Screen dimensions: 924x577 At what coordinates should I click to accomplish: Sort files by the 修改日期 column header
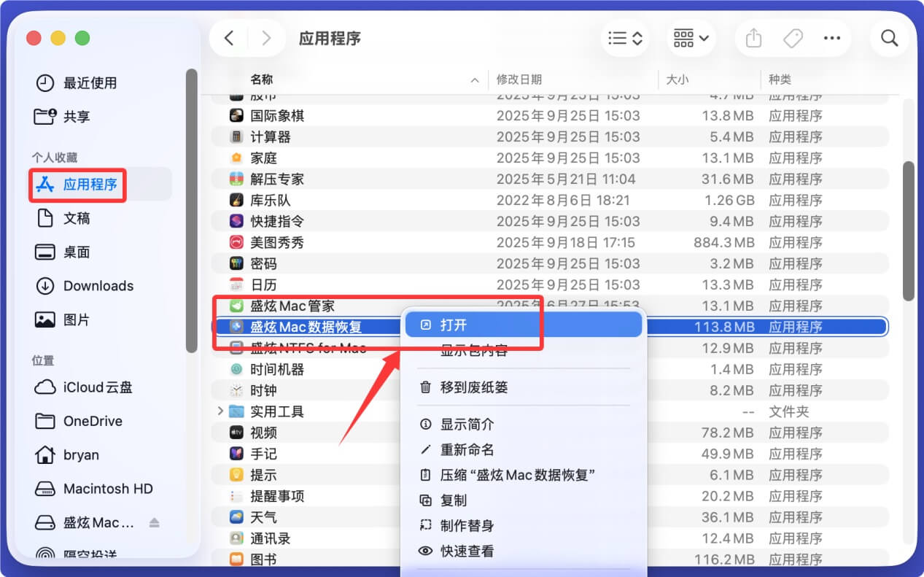(x=520, y=80)
